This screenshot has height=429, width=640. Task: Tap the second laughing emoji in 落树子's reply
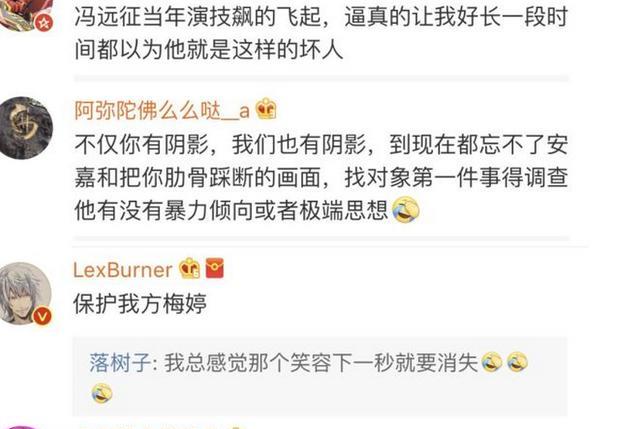(517, 362)
